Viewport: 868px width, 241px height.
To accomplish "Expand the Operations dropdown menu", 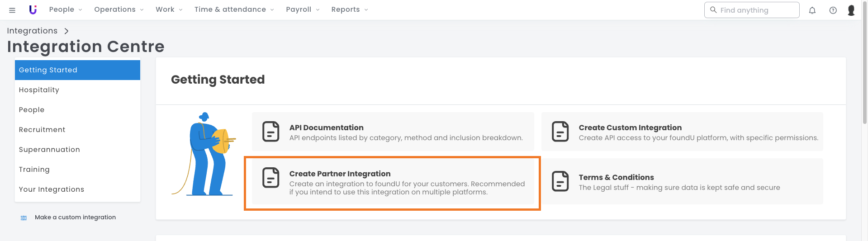I will [119, 9].
